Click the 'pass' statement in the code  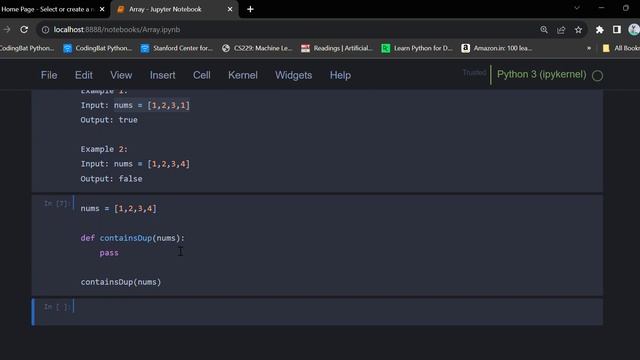[x=109, y=253]
